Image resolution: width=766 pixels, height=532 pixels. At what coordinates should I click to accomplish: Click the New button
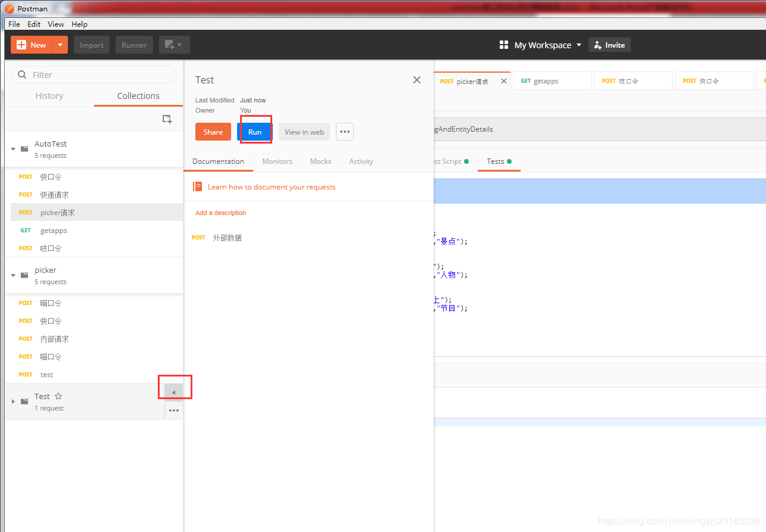click(32, 45)
